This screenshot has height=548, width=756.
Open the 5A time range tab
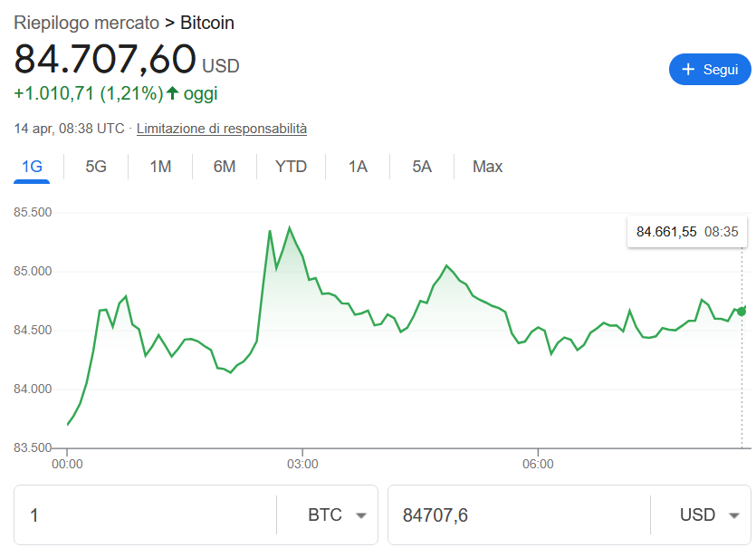422,167
